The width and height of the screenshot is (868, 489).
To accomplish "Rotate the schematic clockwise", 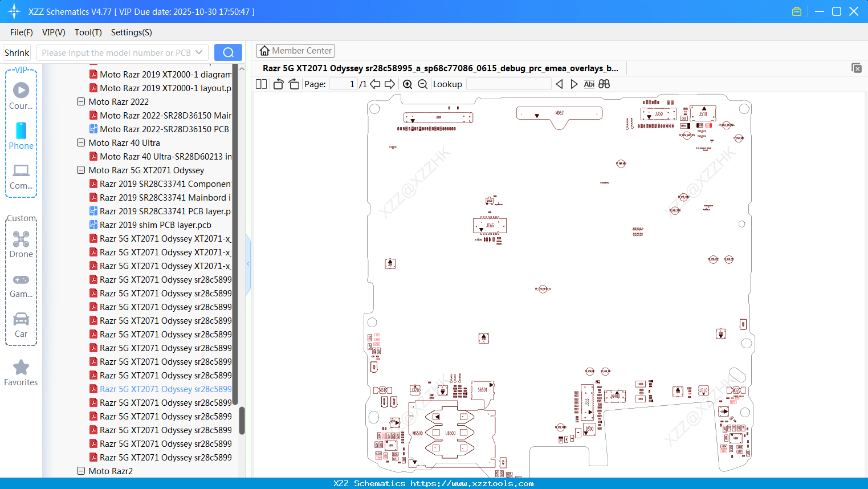I will 293,83.
